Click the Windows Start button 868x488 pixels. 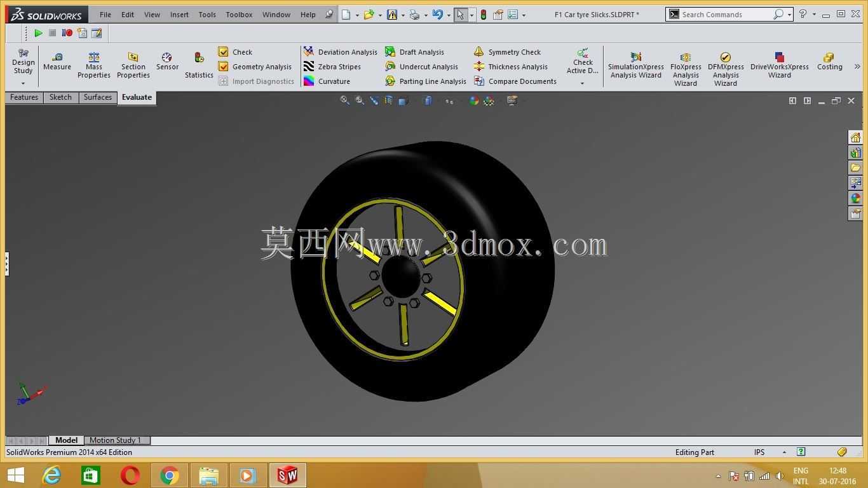coord(15,475)
